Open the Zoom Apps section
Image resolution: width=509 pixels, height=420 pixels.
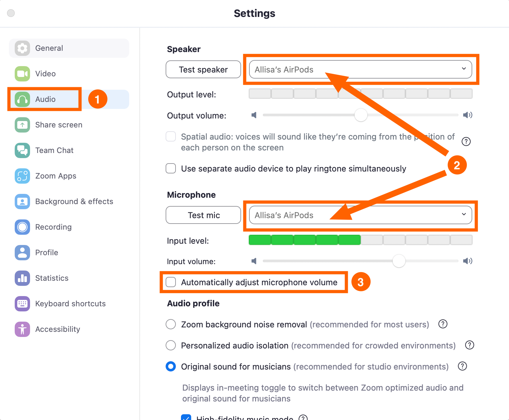pyautogui.click(x=69, y=176)
